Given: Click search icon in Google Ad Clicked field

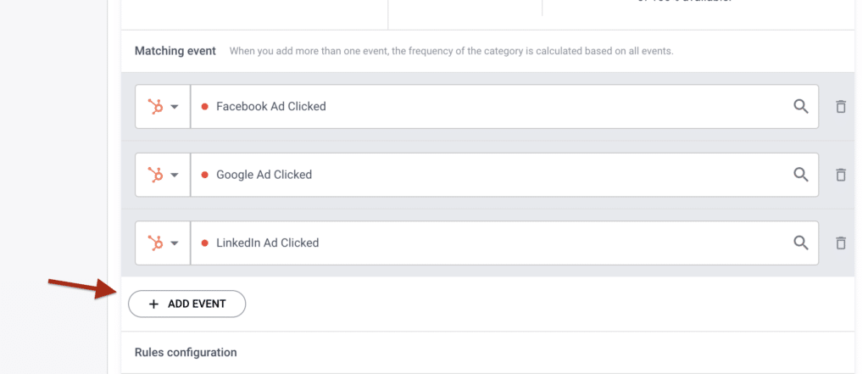Looking at the screenshot, I should click(x=800, y=175).
